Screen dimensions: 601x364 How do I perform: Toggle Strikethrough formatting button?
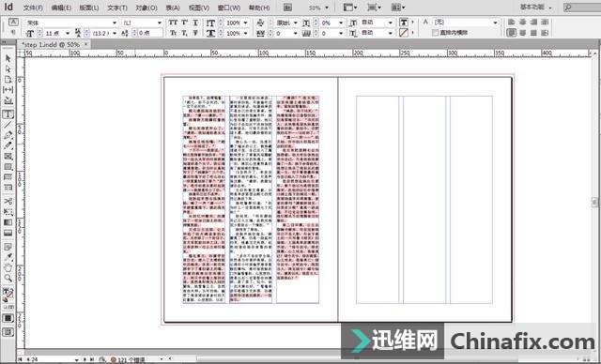tap(195, 33)
